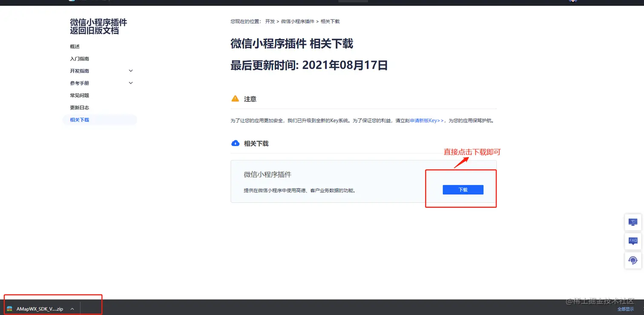Click the monitor icon above FAQ
The width and height of the screenshot is (644, 315).
click(x=633, y=222)
